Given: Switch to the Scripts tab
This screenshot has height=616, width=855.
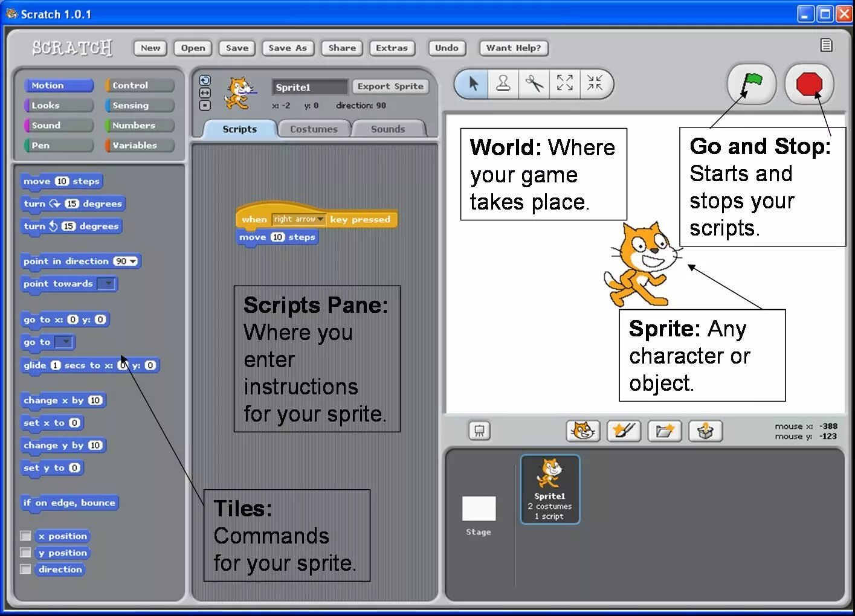Looking at the screenshot, I should coord(239,129).
